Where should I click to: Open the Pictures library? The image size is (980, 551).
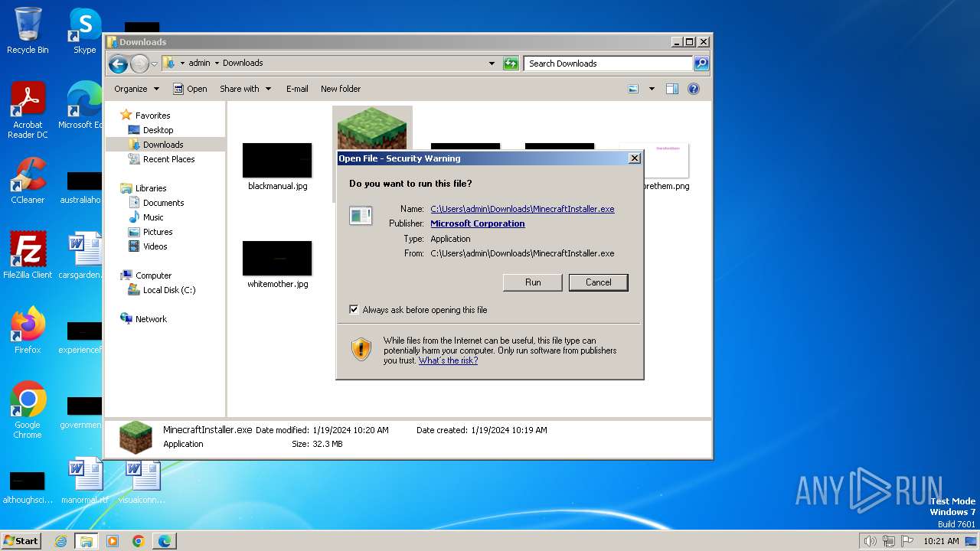click(x=150, y=232)
